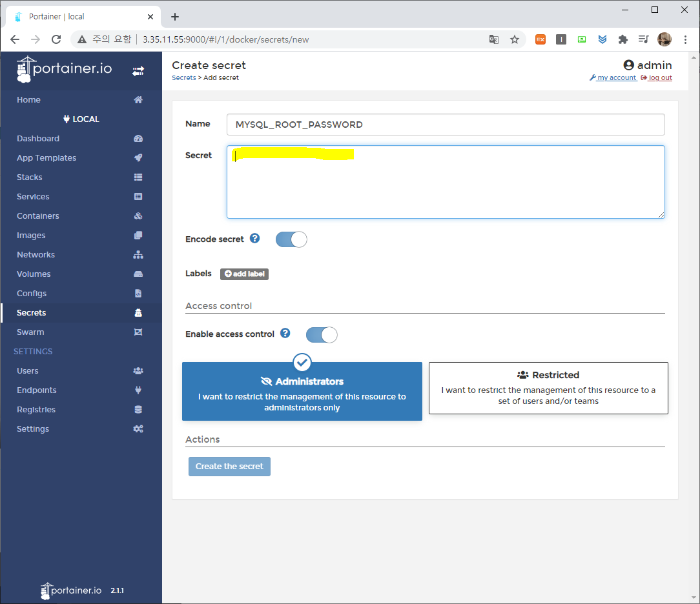Click the portainer.io logo in sidebar
The width and height of the screenshot is (700, 604).
[x=65, y=70]
